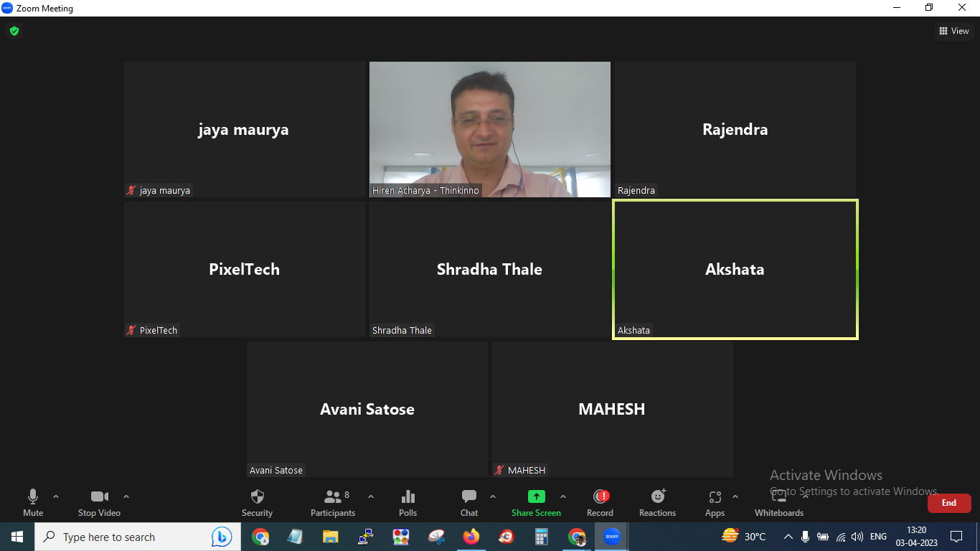The image size is (980, 551).
Task: Open video options arrow beside Stop Video
Action: (x=126, y=496)
